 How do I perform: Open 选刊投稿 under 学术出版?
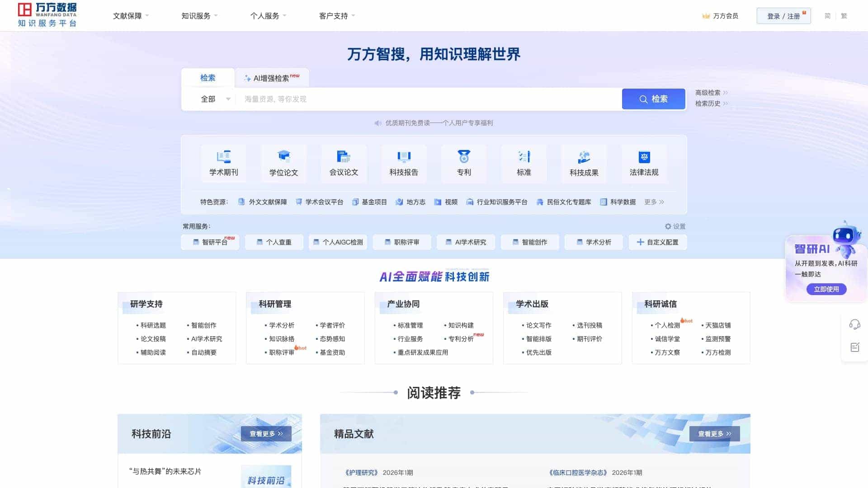pyautogui.click(x=589, y=325)
